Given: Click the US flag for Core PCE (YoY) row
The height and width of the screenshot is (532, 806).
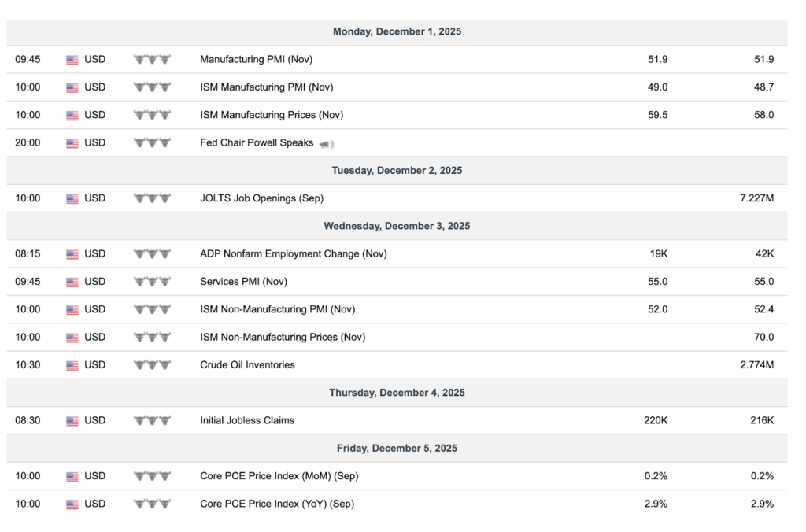Looking at the screenshot, I should pyautogui.click(x=72, y=504).
